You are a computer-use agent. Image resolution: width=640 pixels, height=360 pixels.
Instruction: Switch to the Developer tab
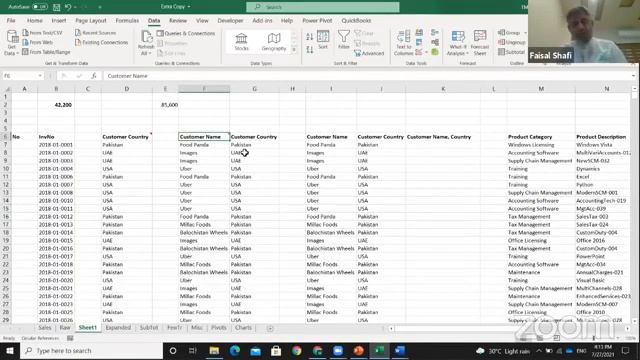pos(230,20)
